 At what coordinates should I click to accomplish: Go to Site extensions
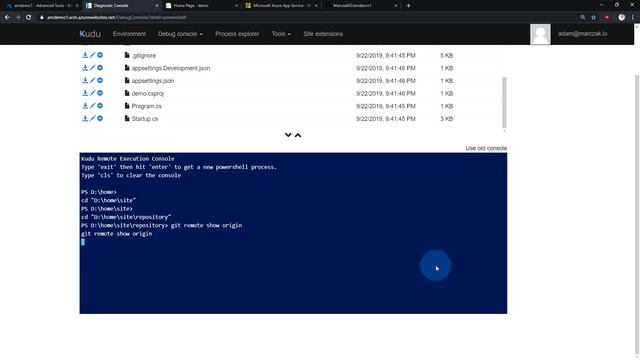[x=323, y=34]
